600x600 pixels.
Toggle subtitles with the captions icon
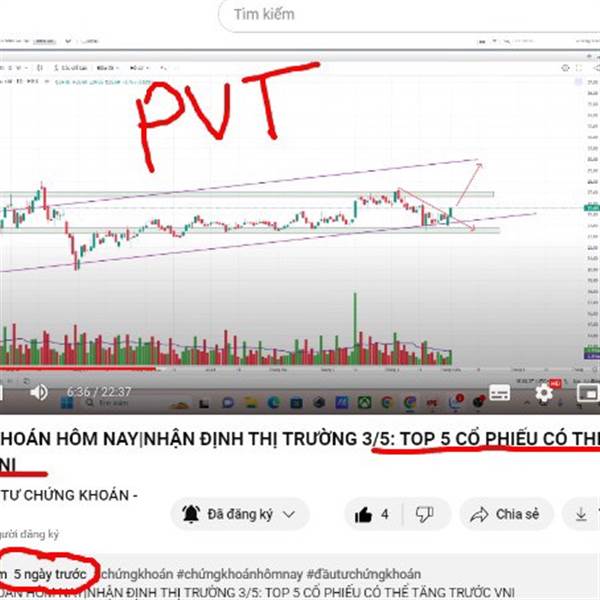coord(499,393)
